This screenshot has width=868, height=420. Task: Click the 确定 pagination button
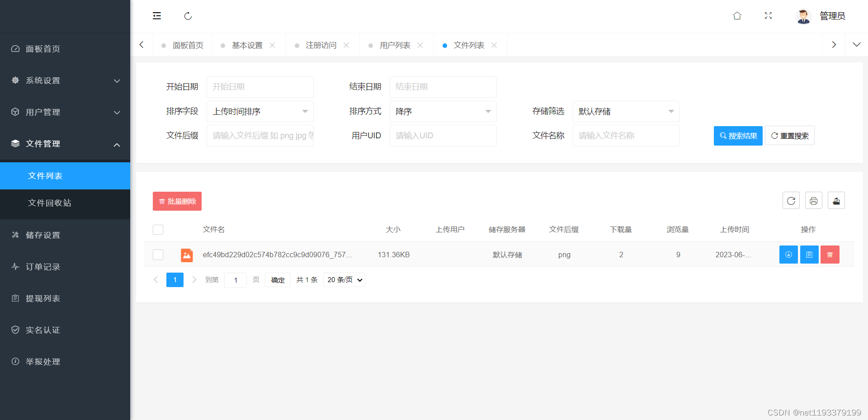pyautogui.click(x=278, y=280)
